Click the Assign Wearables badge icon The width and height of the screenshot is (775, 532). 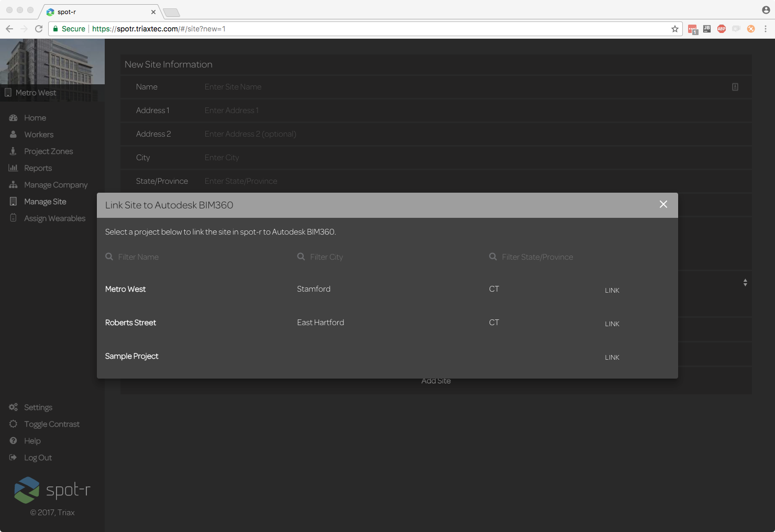(13, 218)
